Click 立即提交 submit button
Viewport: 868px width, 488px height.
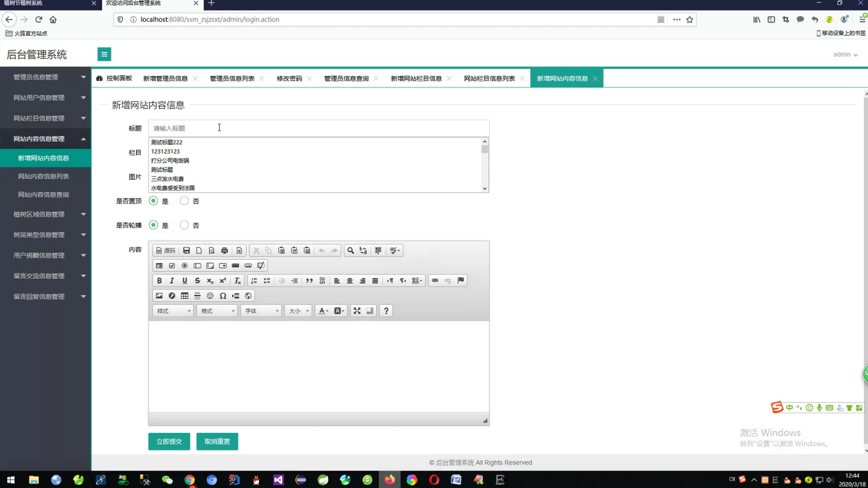point(169,441)
